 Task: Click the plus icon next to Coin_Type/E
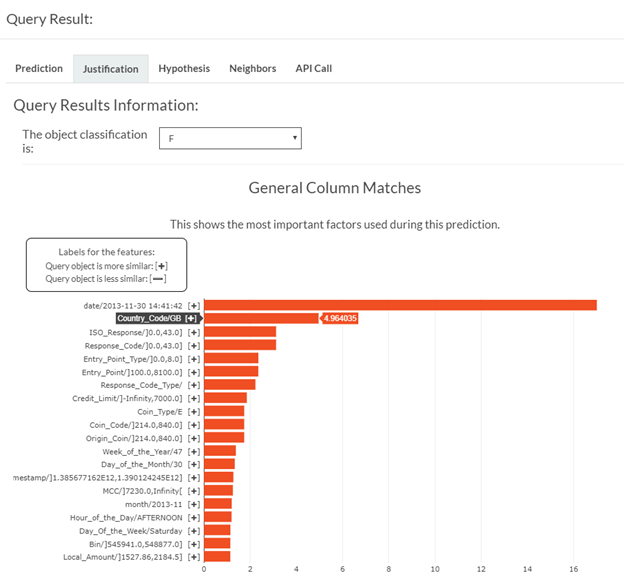[x=194, y=411]
